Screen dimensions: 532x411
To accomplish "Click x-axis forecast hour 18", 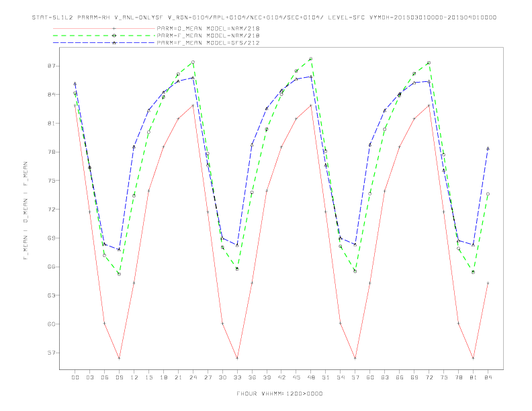I will tap(163, 377).
